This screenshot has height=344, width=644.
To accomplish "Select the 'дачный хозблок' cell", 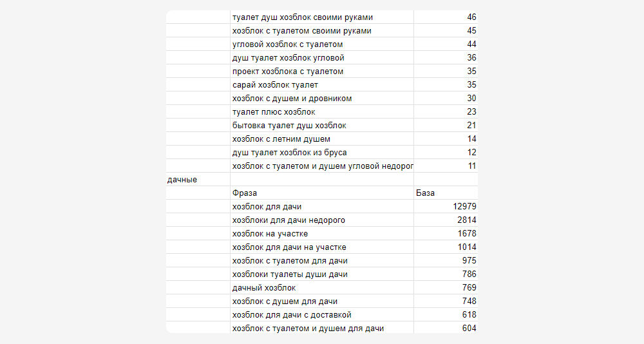I will [264, 288].
